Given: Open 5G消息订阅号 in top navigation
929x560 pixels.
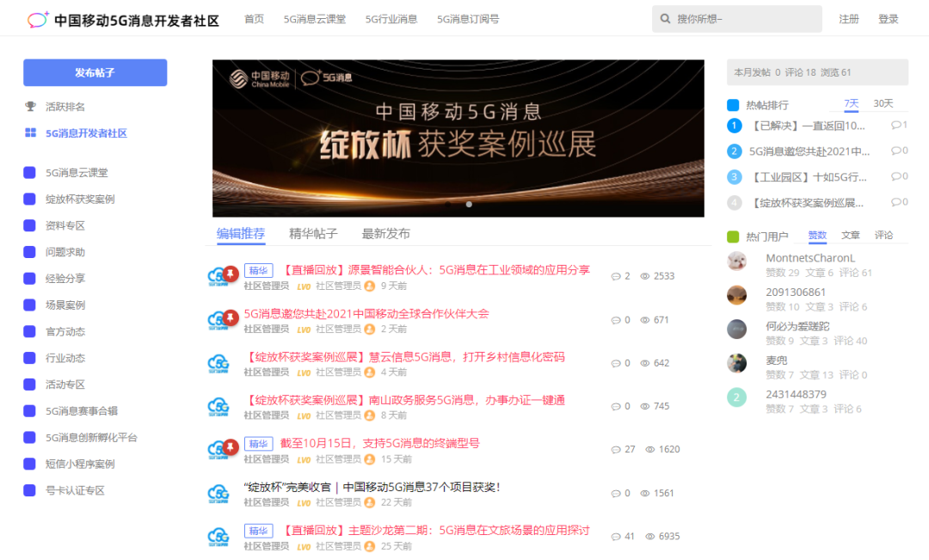Looking at the screenshot, I should [x=468, y=19].
